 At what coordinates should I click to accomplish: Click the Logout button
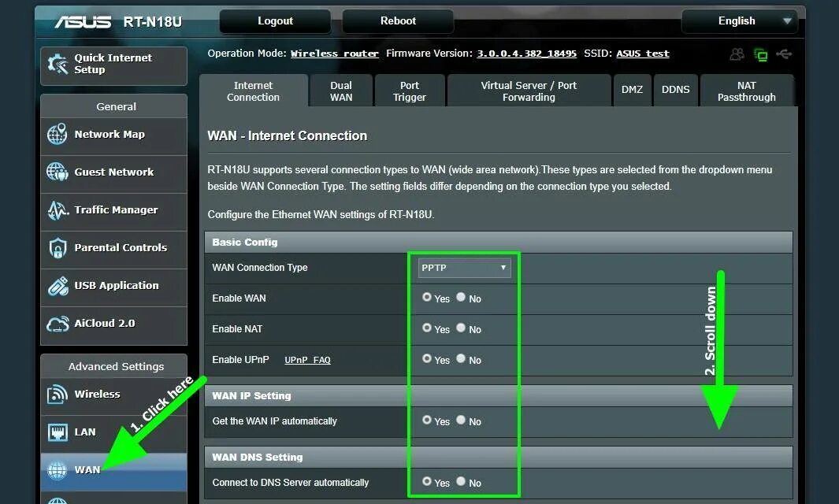275,20
